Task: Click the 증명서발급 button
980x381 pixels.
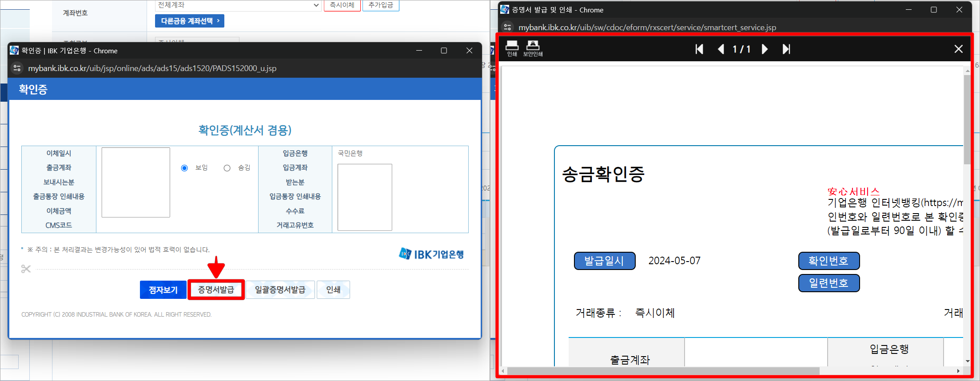Action: [x=216, y=290]
